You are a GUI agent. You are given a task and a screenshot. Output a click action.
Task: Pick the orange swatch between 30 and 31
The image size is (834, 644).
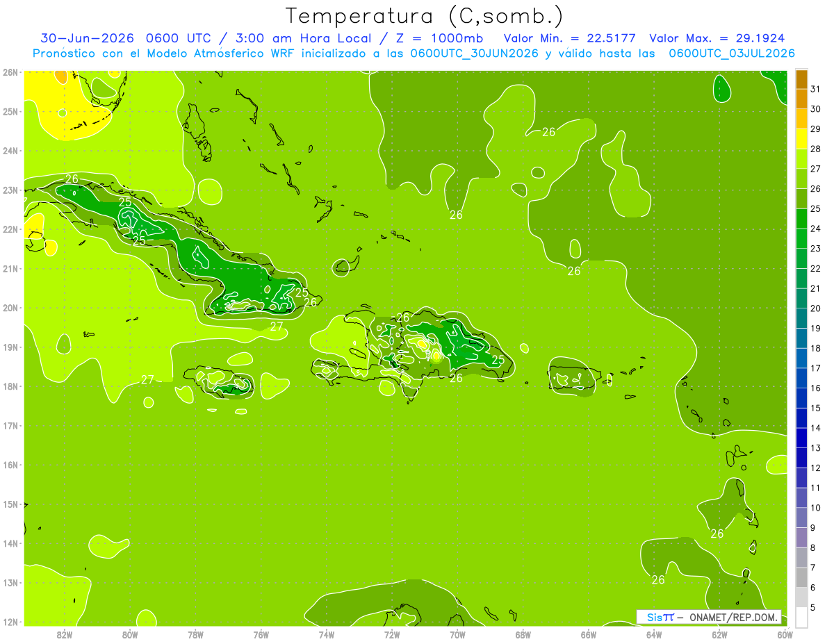tap(801, 99)
